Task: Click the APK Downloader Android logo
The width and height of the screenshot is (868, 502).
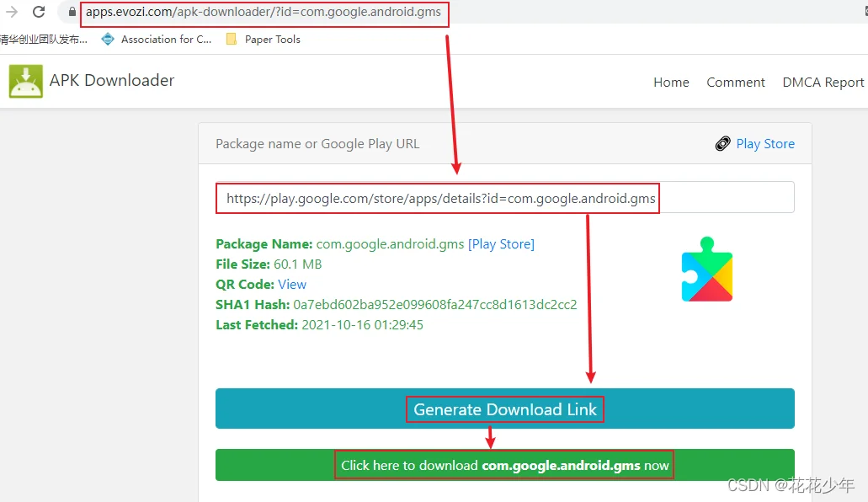Action: pyautogui.click(x=25, y=81)
